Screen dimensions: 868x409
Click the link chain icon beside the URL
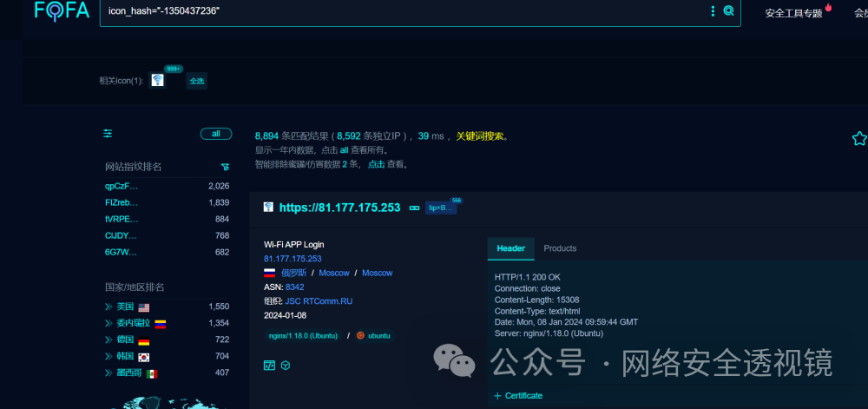click(x=414, y=208)
